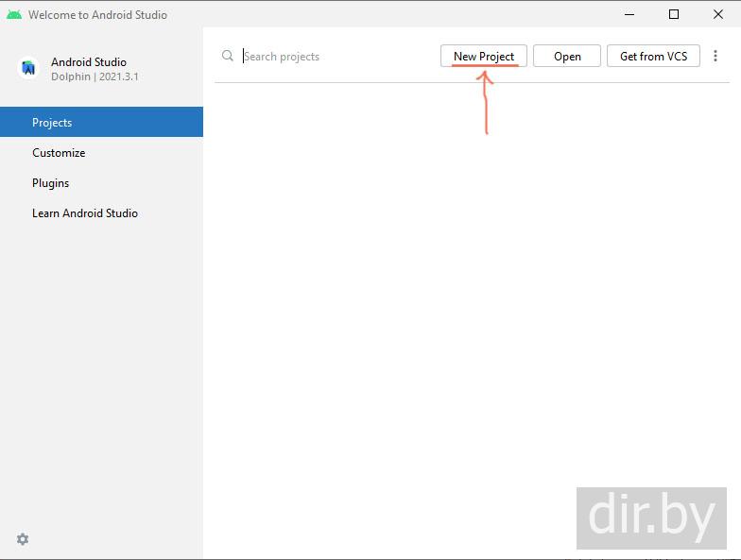The height and width of the screenshot is (560, 741).
Task: Click the Android Studio logo icon
Action: (28, 68)
